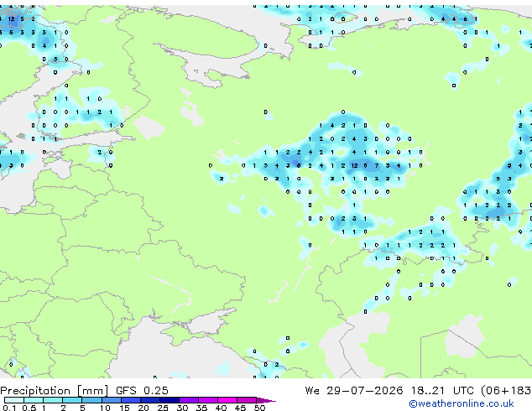Click the 20–25 mm legend swatch
Screen dimensions: 532x411
click(149, 400)
